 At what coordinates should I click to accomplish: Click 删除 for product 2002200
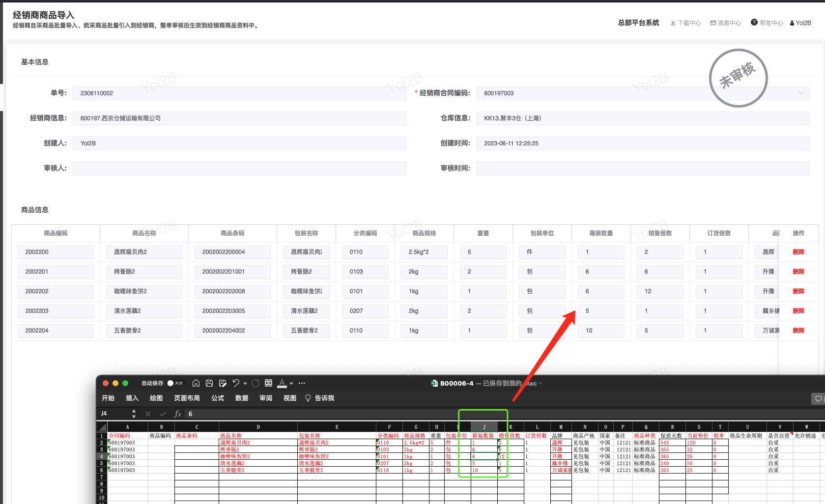click(798, 252)
